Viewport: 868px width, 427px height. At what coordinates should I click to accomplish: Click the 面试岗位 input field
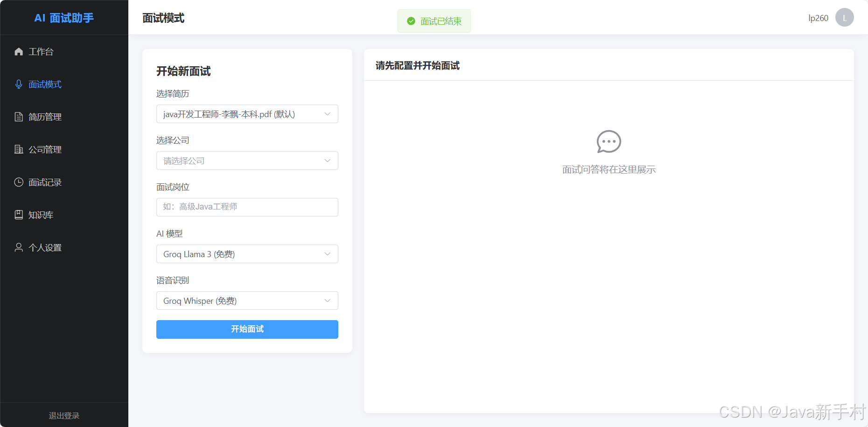[247, 207]
